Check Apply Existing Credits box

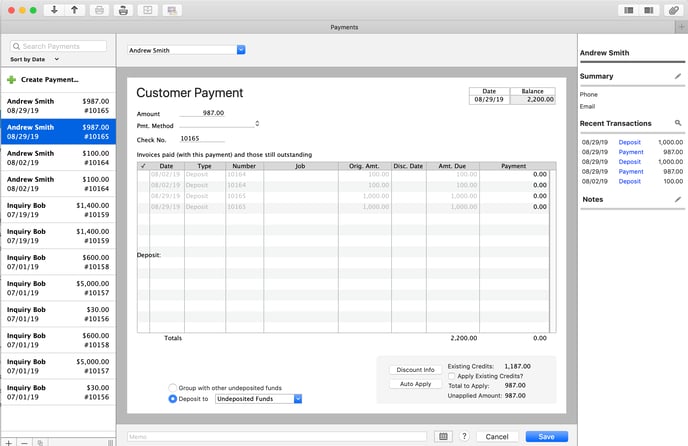[452, 376]
